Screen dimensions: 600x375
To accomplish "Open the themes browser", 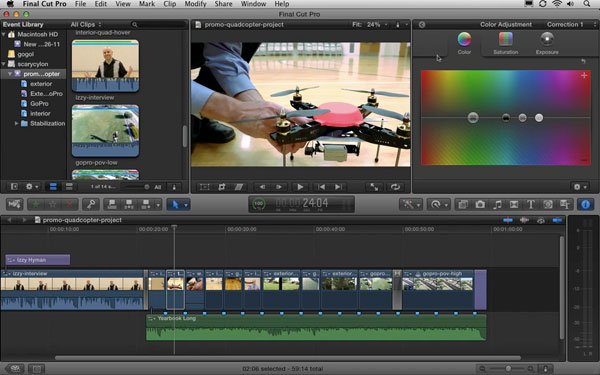I will pos(565,204).
